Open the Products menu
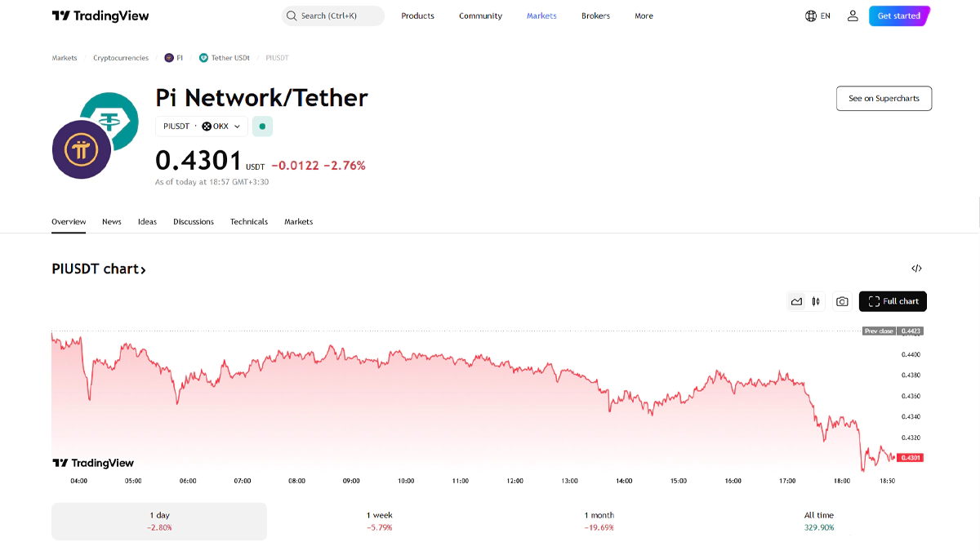Viewport: 980px width, 551px height. pos(417,16)
